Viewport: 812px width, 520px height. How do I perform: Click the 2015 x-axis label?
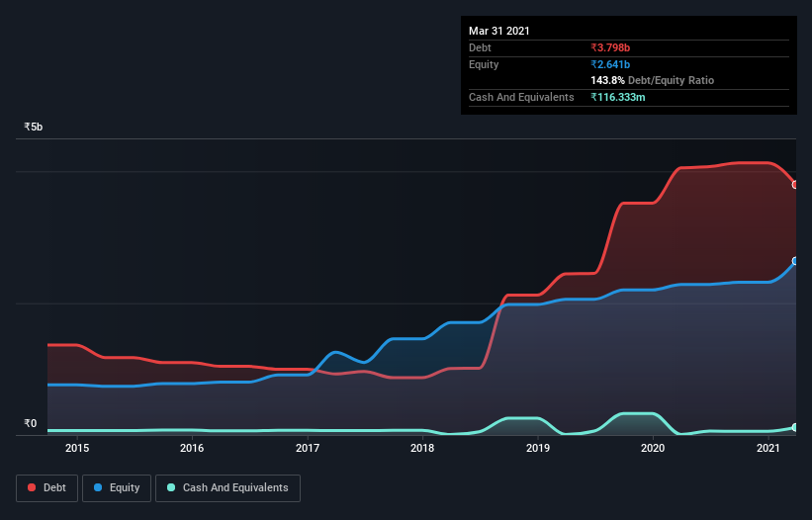click(76, 448)
